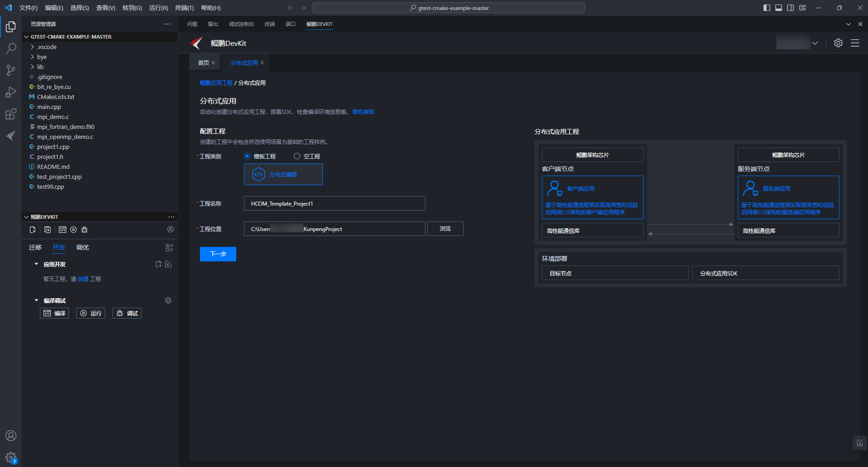This screenshot has width=868, height=467.
Task: Click user profile icon in DevKit panel
Action: pyautogui.click(x=171, y=229)
